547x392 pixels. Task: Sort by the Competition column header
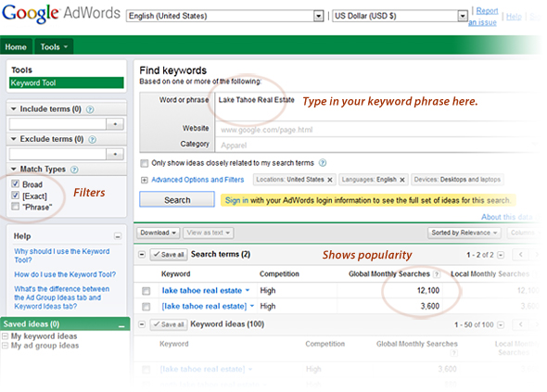[x=279, y=274]
